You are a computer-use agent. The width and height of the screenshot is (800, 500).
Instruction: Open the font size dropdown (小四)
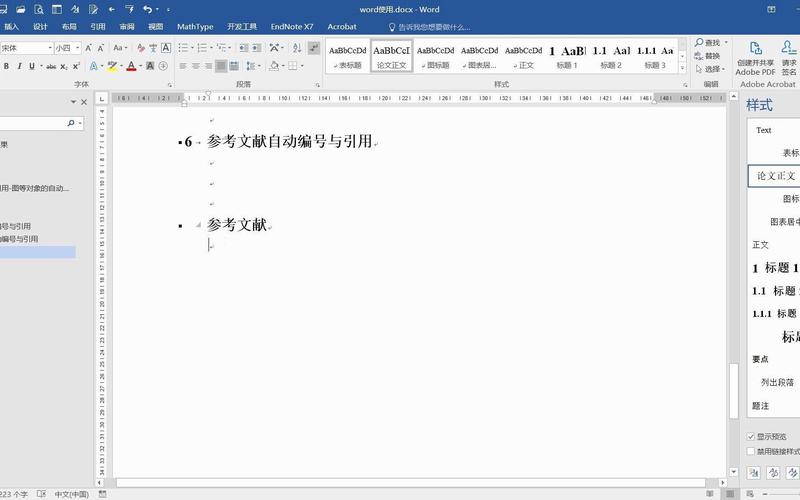pos(78,48)
